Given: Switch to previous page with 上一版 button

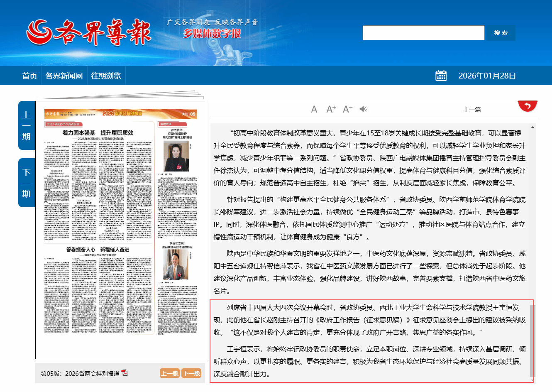Looking at the screenshot, I should click(170, 373).
